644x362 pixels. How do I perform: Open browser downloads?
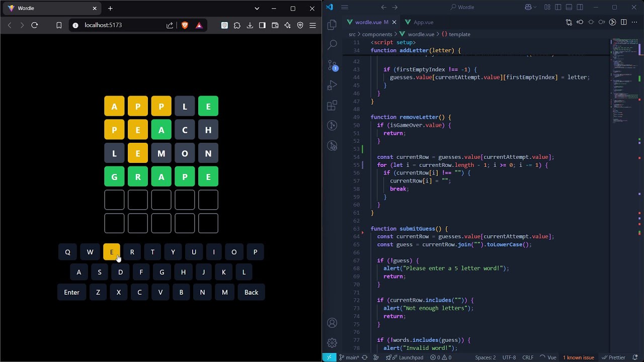click(250, 25)
